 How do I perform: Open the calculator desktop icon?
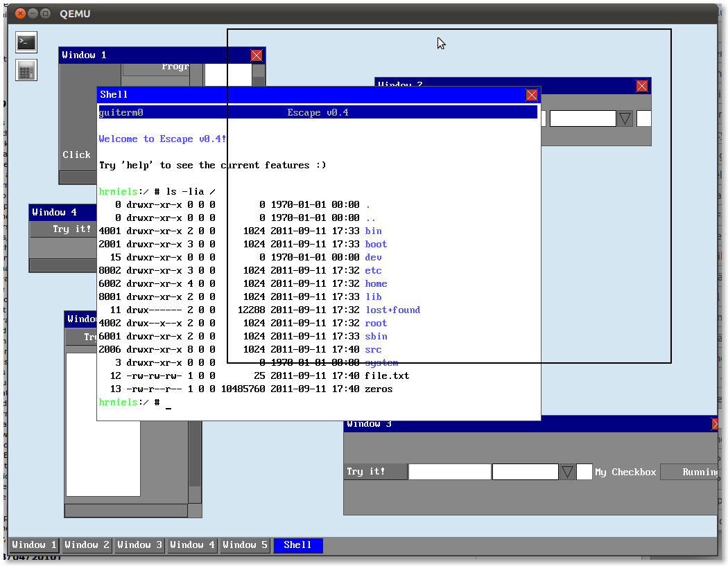26,71
